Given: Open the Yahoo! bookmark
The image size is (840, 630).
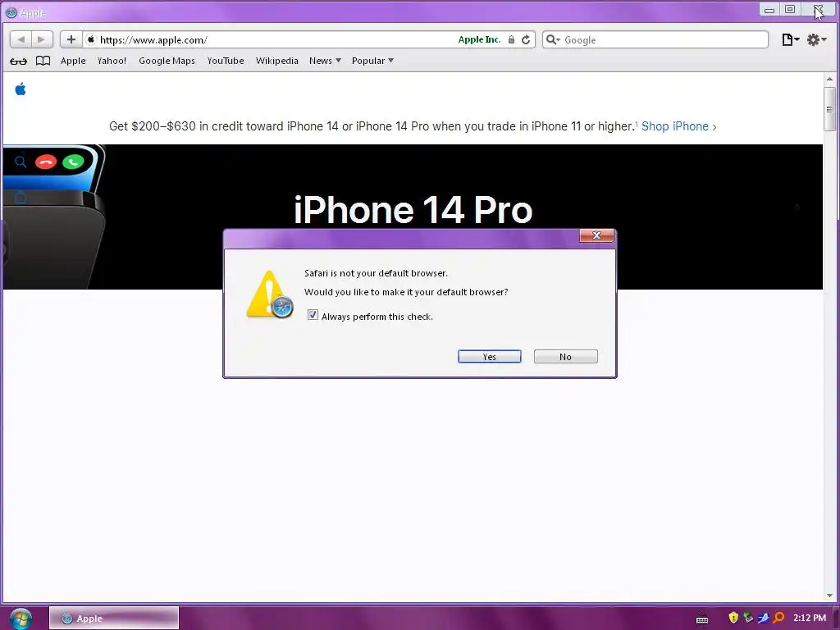Looking at the screenshot, I should 112,61.
